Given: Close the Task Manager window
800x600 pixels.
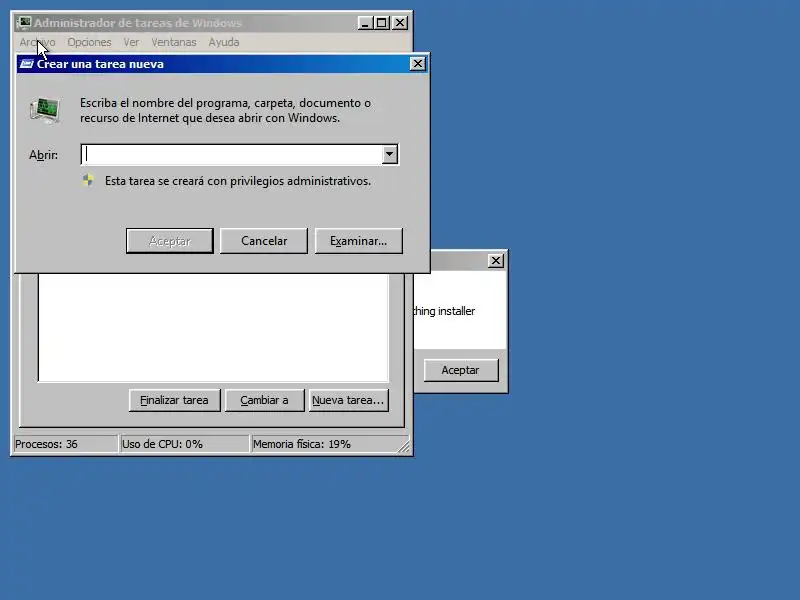Looking at the screenshot, I should pos(400,23).
